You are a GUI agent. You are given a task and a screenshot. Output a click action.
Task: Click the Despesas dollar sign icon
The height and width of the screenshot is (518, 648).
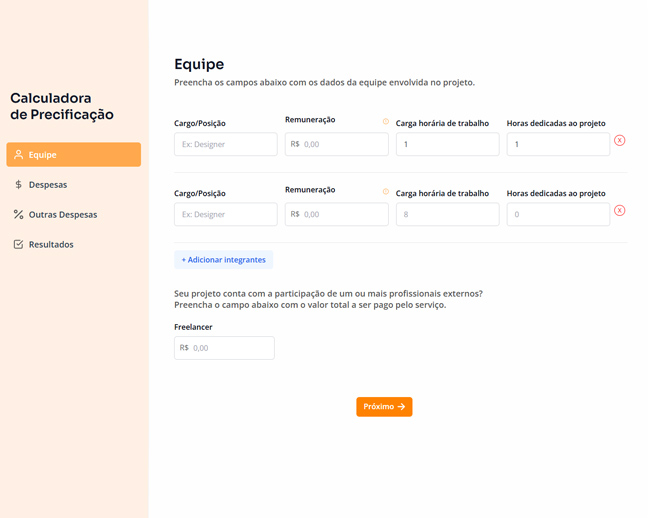coord(18,185)
